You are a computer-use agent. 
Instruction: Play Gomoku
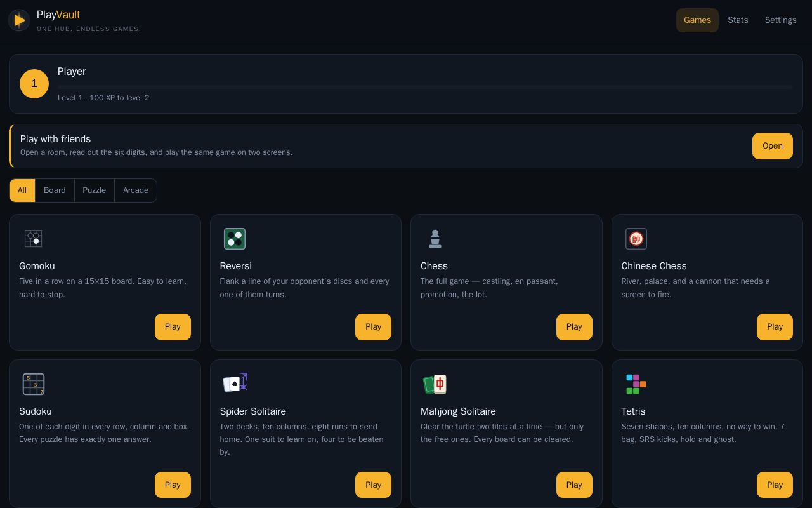(x=173, y=327)
